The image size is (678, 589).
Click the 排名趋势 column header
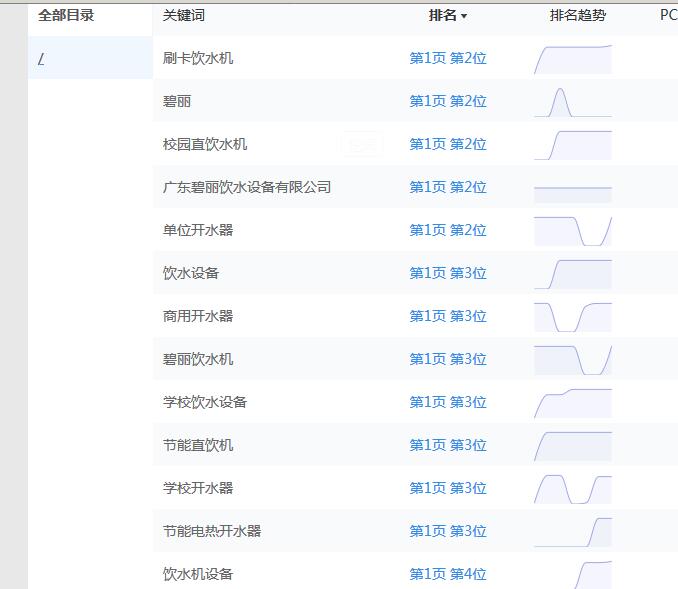pos(578,16)
